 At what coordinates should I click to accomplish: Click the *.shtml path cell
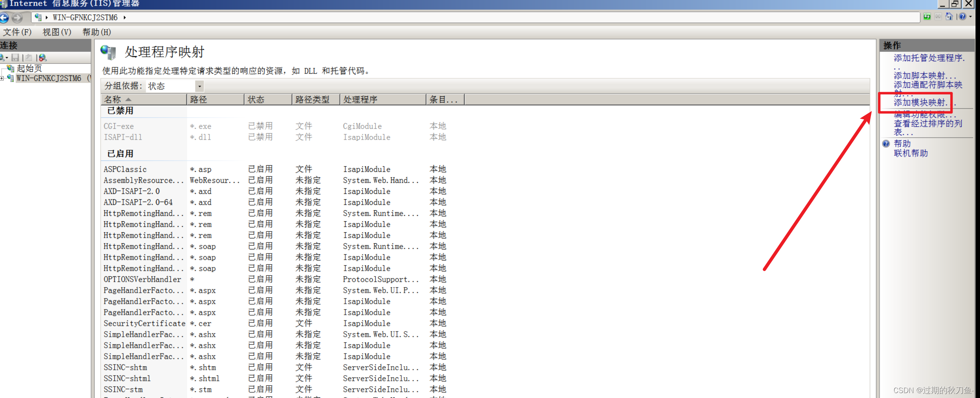(x=205, y=378)
